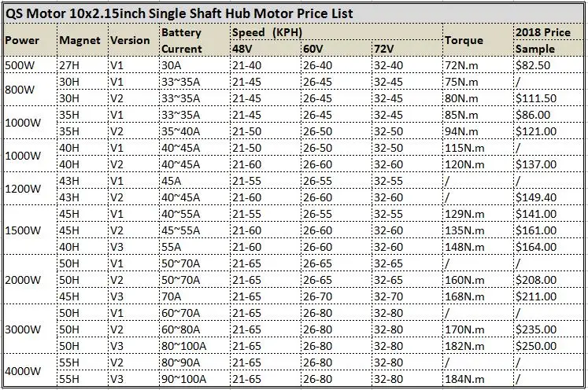Image resolution: width=588 pixels, height=390 pixels.
Task: Click the $149.40 price cell
Action: coord(535,197)
